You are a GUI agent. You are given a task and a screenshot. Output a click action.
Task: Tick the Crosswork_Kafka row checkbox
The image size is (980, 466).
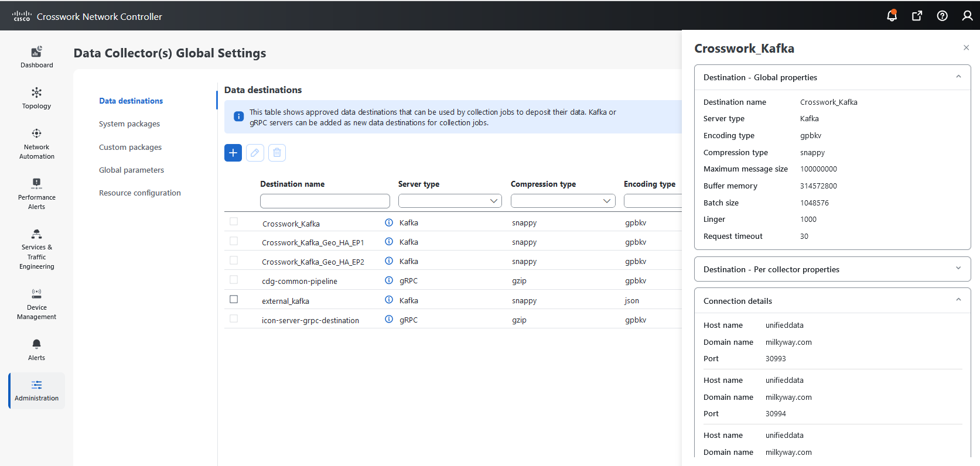[x=234, y=222]
